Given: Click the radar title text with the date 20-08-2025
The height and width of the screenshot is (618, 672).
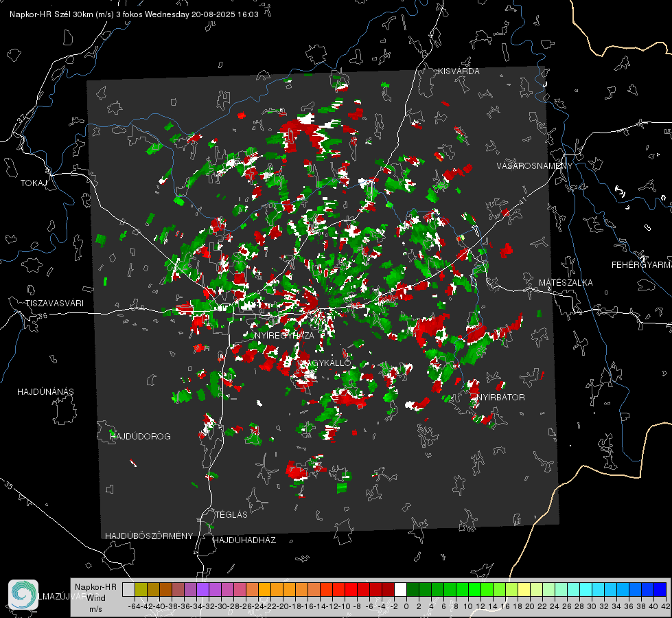Looking at the screenshot, I should click(134, 14).
